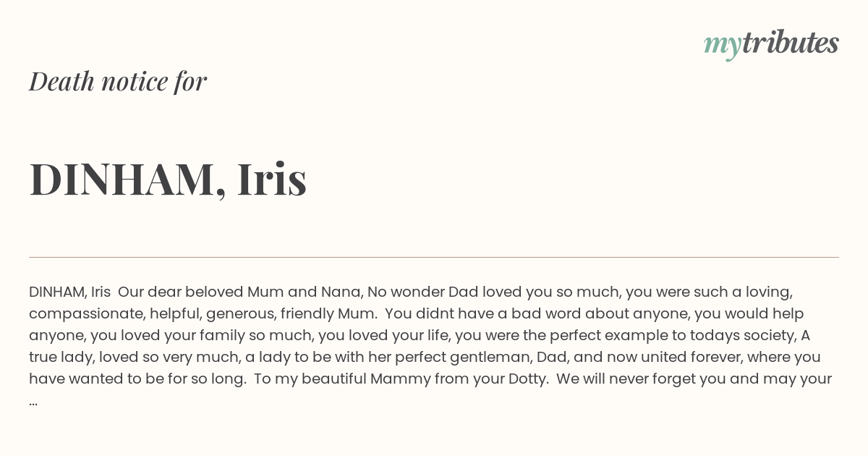Click the dark "tributes" part of logo
Viewport: 868px width, 456px height.
point(790,43)
